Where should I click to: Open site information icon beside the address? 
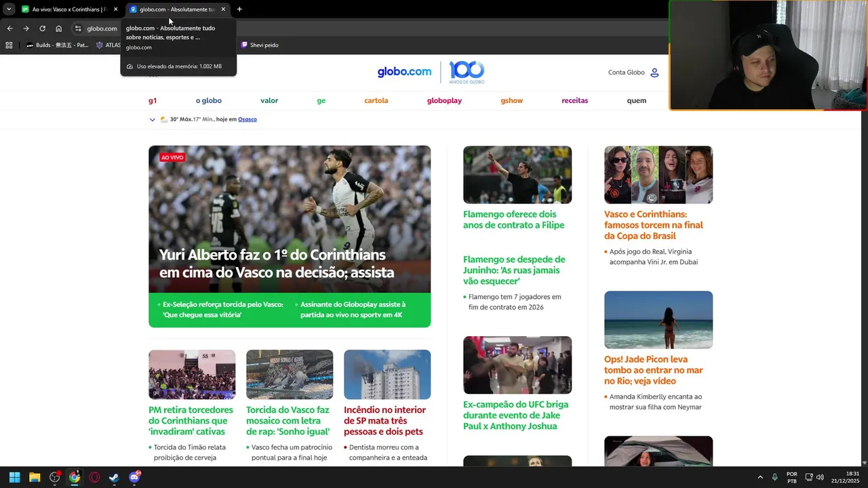78,28
